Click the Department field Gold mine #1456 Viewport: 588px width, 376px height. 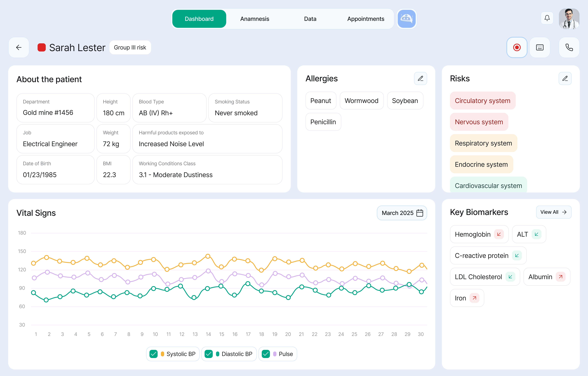pyautogui.click(x=55, y=108)
